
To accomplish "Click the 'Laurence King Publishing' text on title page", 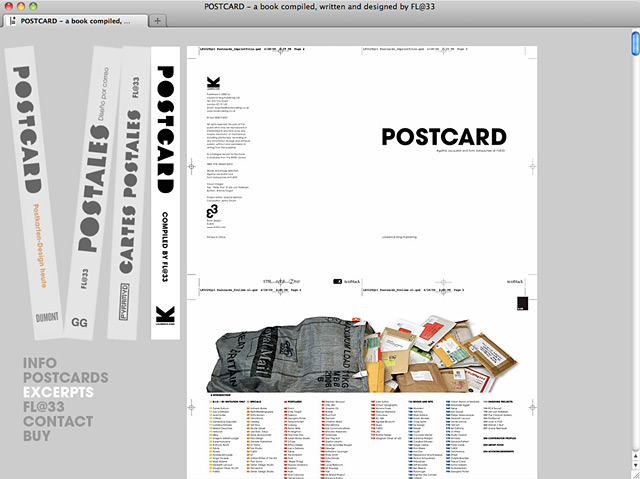I will (x=399, y=237).
